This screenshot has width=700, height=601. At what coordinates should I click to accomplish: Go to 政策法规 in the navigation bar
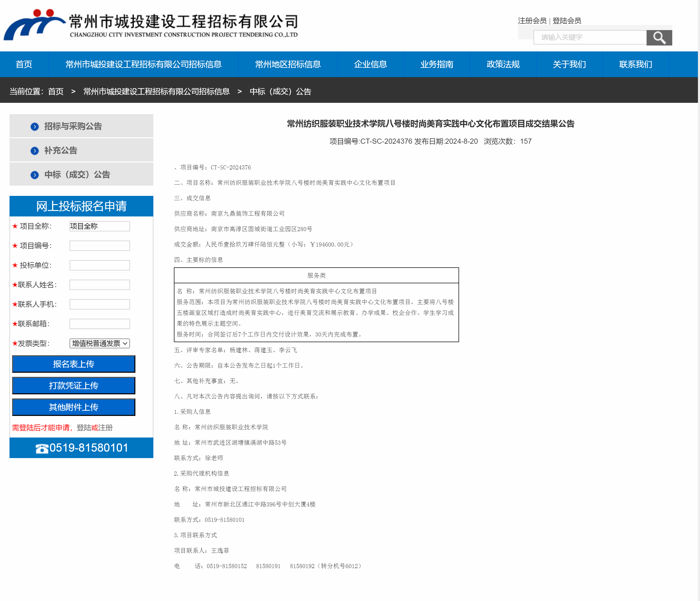pos(503,64)
